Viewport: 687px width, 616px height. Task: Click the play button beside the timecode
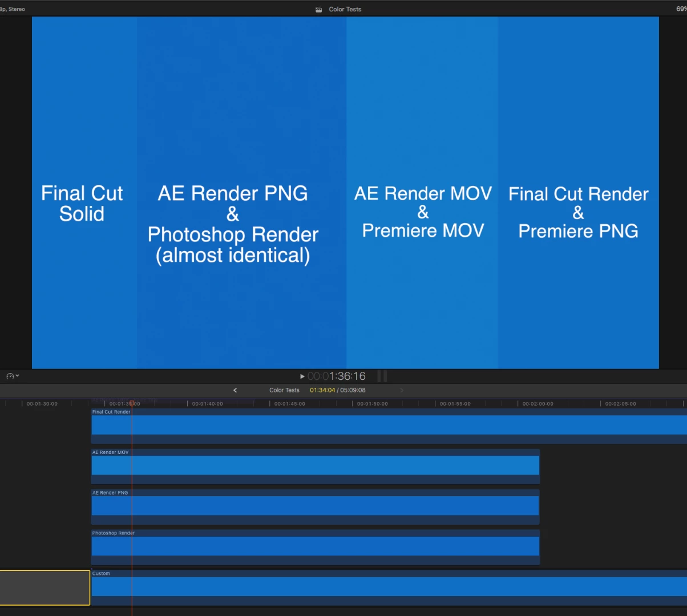click(302, 376)
